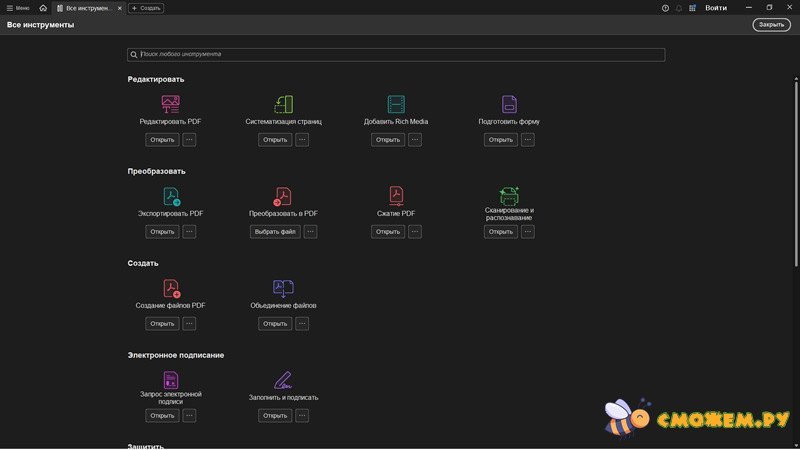
Task: Select the Сжатие PDF icon
Action: [x=396, y=195]
